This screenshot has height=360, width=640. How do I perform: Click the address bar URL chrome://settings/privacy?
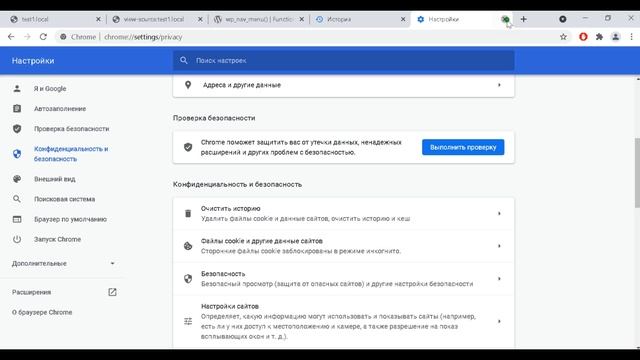click(x=143, y=37)
